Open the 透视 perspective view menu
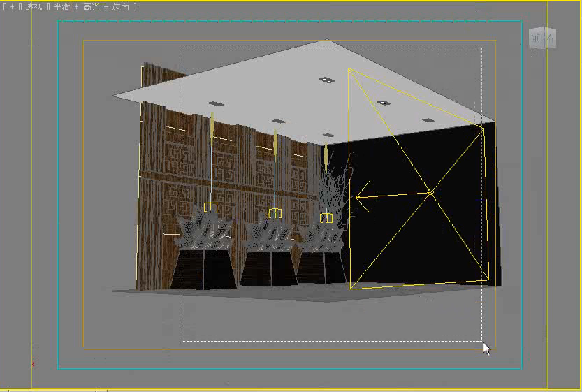This screenshot has height=392, width=582. click(x=34, y=7)
